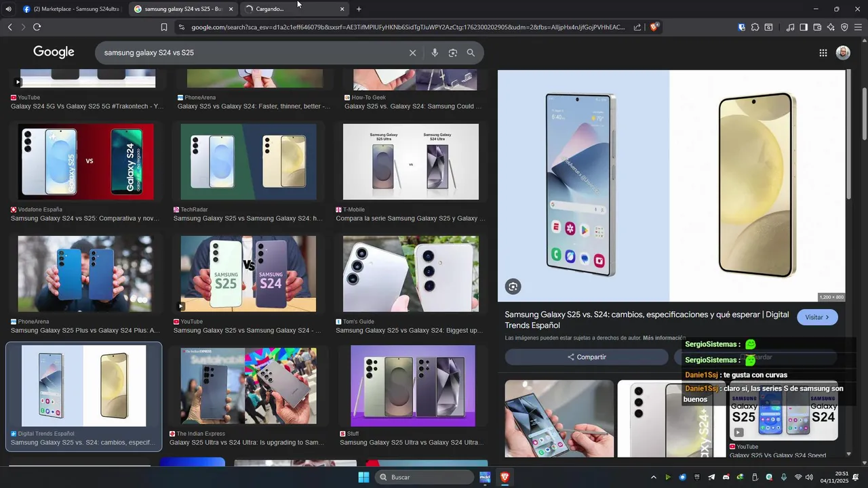Image resolution: width=868 pixels, height=488 pixels.
Task: Search by image with Google Lens
Action: pos(453,53)
